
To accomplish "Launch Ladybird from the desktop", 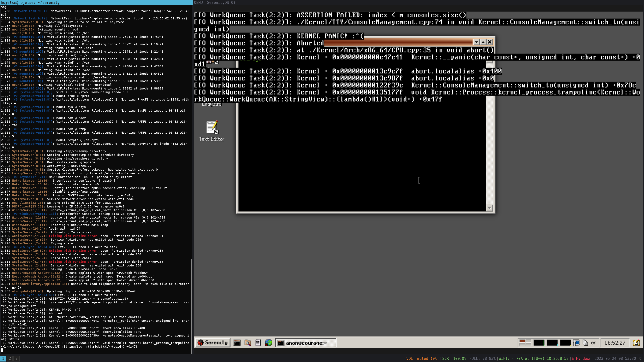I will click(x=212, y=100).
